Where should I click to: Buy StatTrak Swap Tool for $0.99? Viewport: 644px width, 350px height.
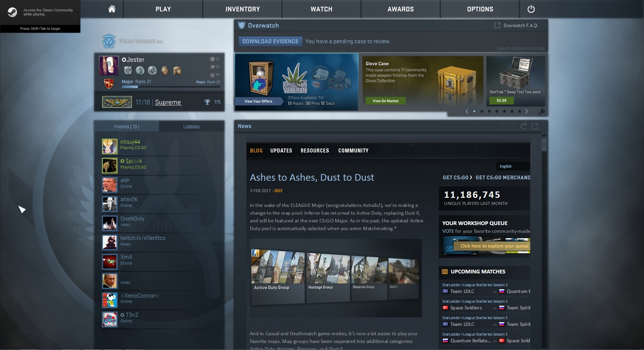coord(501,100)
